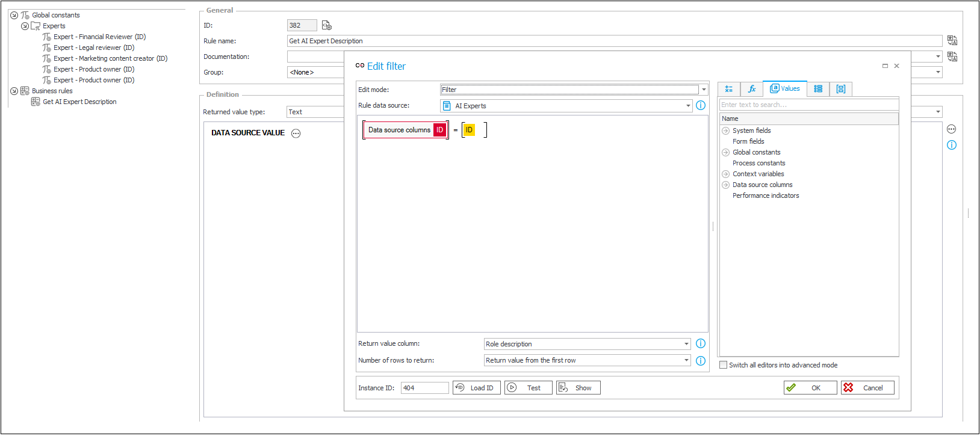
Task: Open the operators tab with plus-minus icon
Action: [x=729, y=89]
